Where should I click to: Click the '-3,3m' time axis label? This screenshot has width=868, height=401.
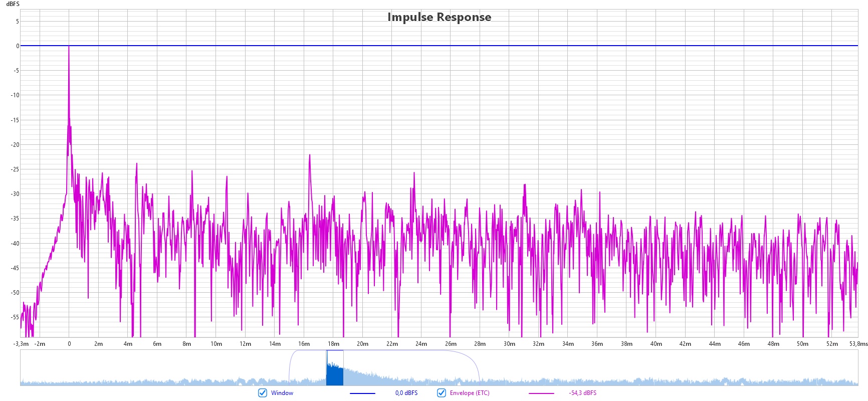tap(21, 344)
